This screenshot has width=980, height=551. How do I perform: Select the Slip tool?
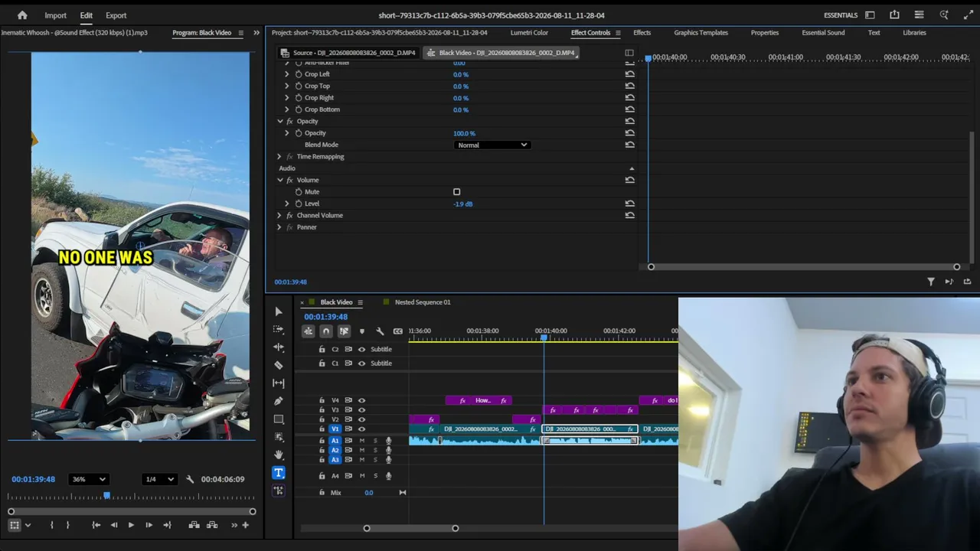[x=279, y=383]
